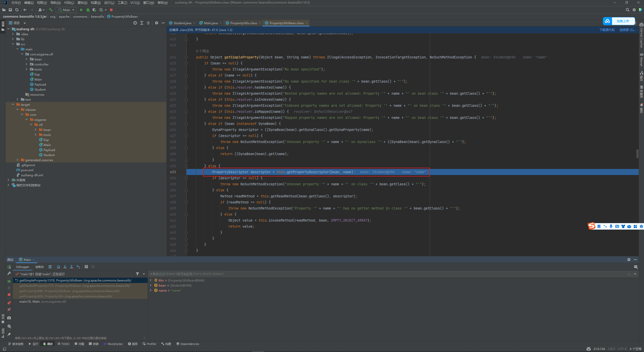The height and width of the screenshot is (352, 644).
Task: Start debugging with the bug icon
Action: coord(88,10)
